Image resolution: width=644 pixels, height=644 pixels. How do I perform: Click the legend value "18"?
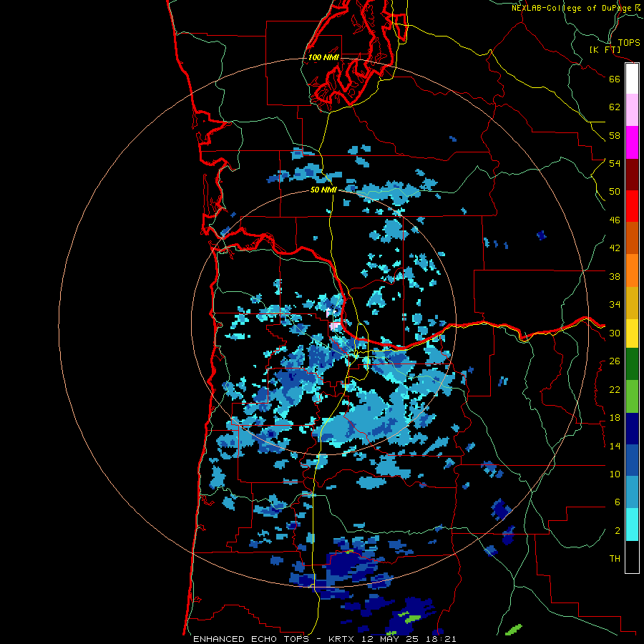pos(615,418)
